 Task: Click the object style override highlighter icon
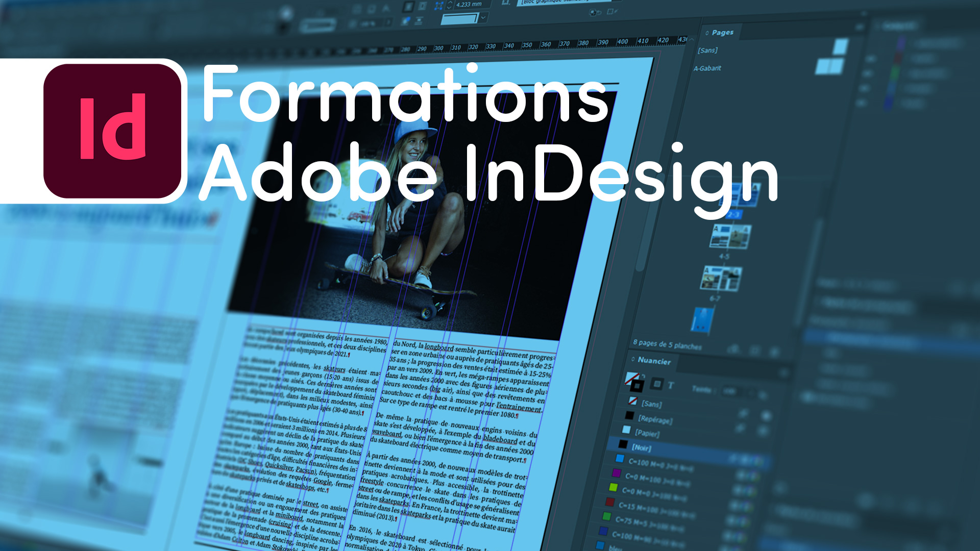(612, 12)
